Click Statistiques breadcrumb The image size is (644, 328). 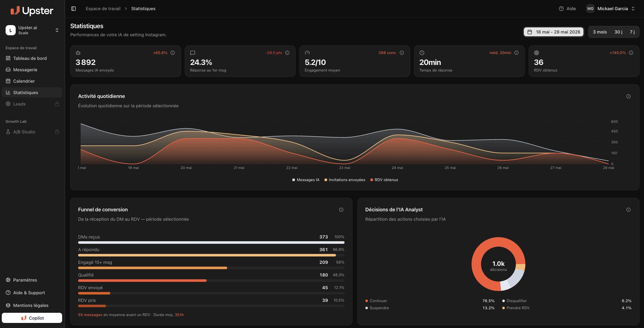[x=143, y=9]
